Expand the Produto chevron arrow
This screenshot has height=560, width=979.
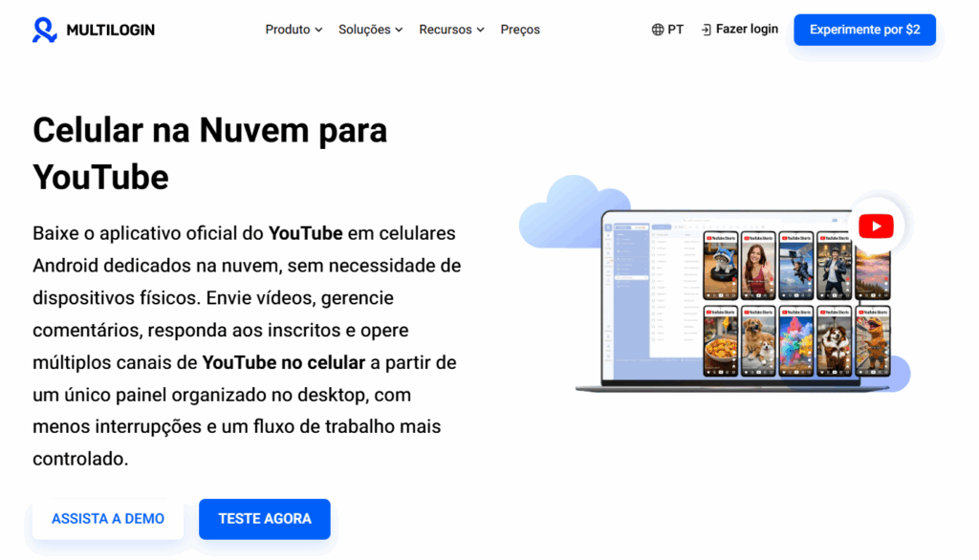tap(318, 30)
